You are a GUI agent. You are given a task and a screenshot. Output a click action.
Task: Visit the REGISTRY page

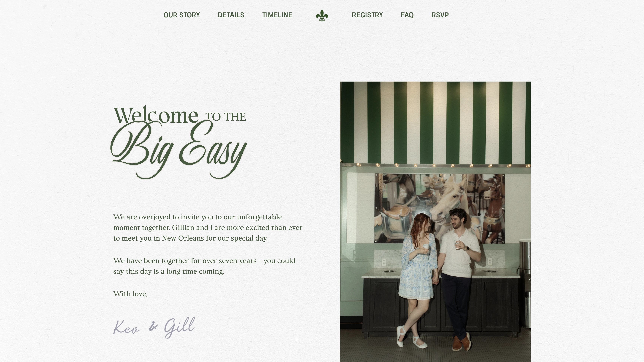click(x=367, y=15)
